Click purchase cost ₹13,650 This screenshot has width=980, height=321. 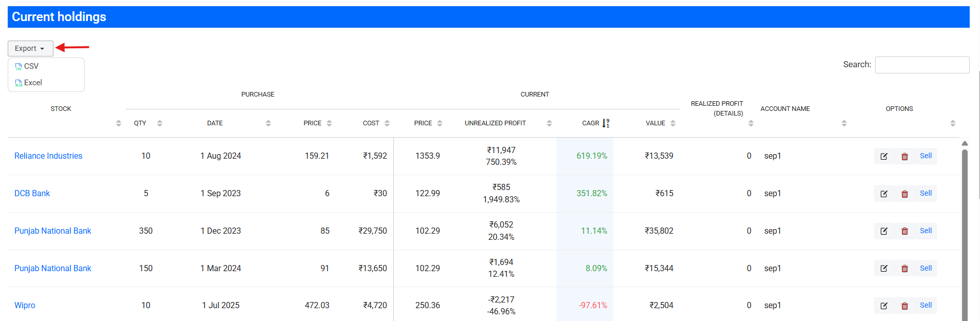[373, 268]
